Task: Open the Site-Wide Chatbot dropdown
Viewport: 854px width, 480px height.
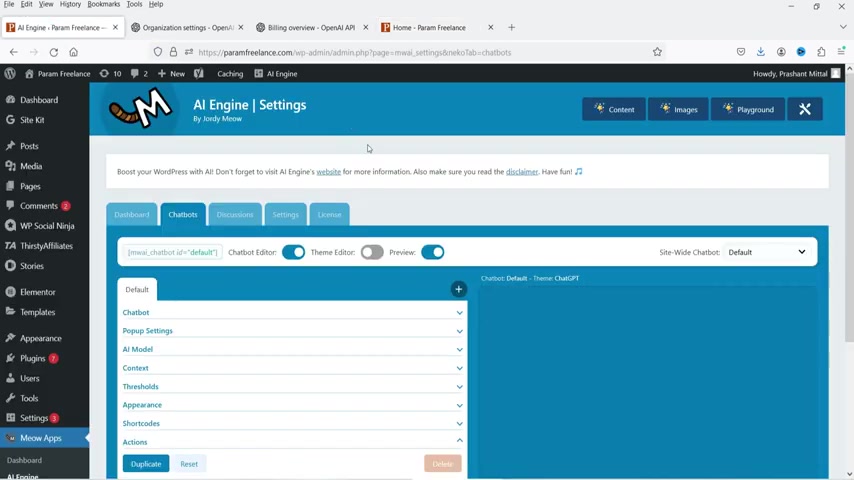Action: click(767, 252)
